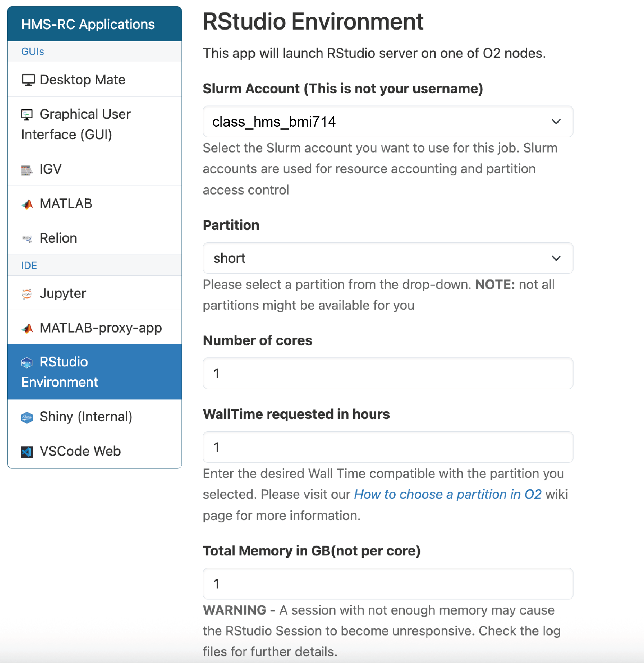Select VSCode Web sidebar entry
Image resolution: width=644 pixels, height=663 pixels.
[x=80, y=451]
